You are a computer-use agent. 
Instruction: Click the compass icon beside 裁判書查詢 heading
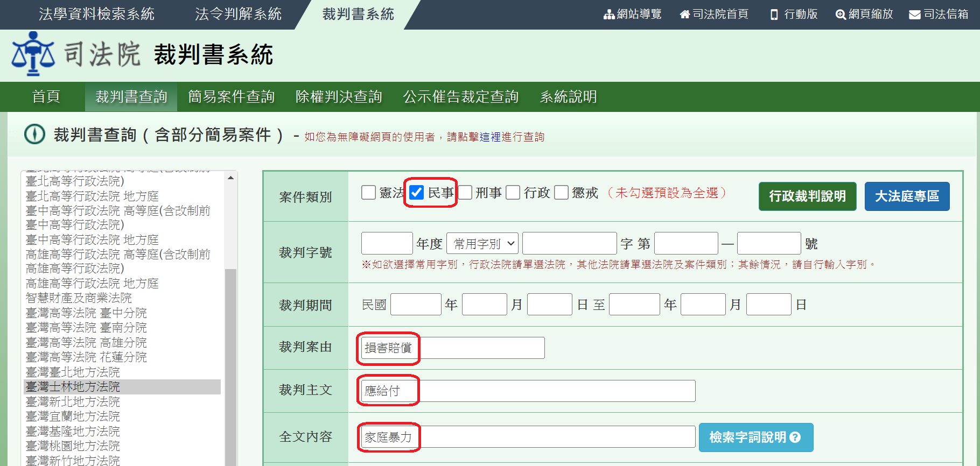click(35, 134)
